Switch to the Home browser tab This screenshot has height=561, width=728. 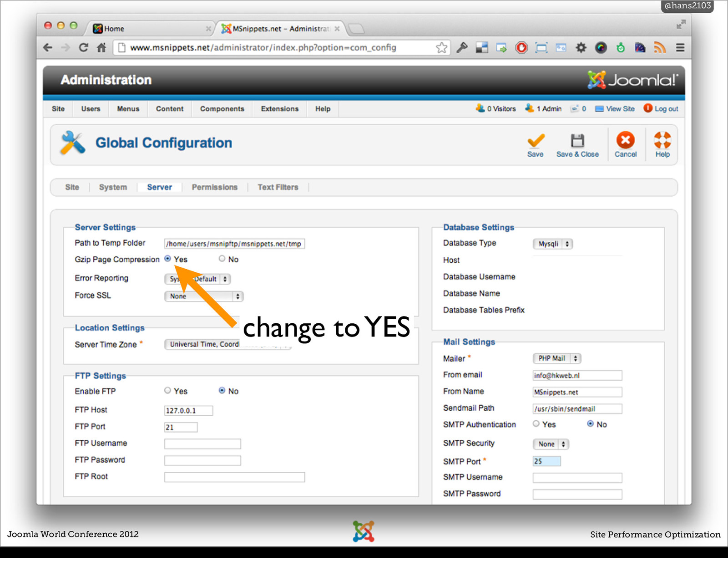click(x=150, y=29)
